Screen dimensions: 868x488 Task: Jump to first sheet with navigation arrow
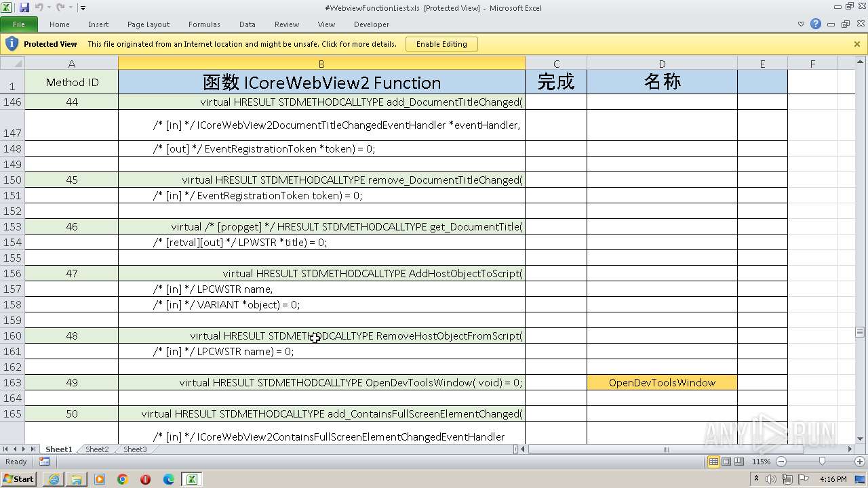(x=5, y=449)
